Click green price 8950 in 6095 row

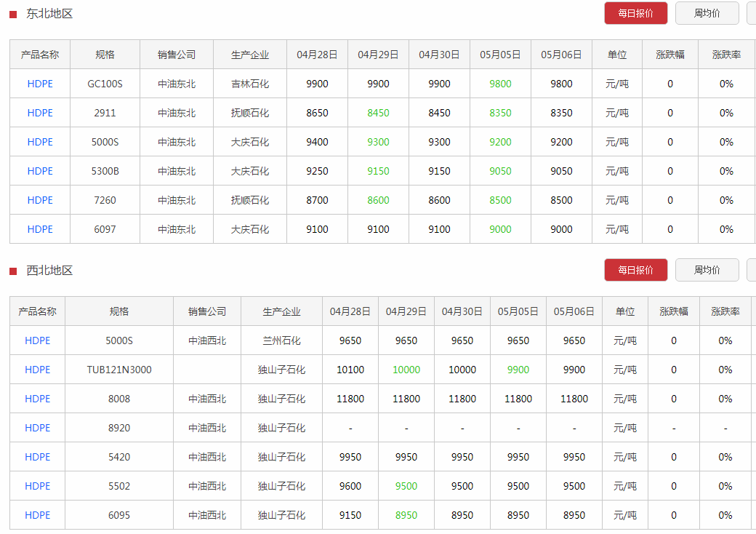coord(406,515)
